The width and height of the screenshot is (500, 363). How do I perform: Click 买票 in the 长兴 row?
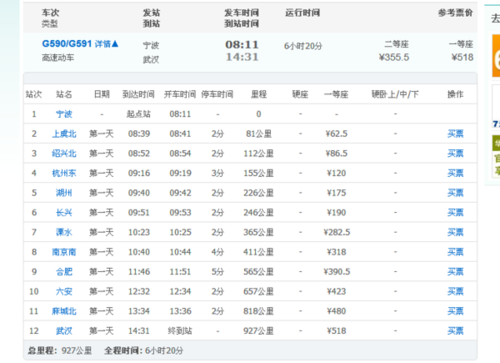coord(455,212)
